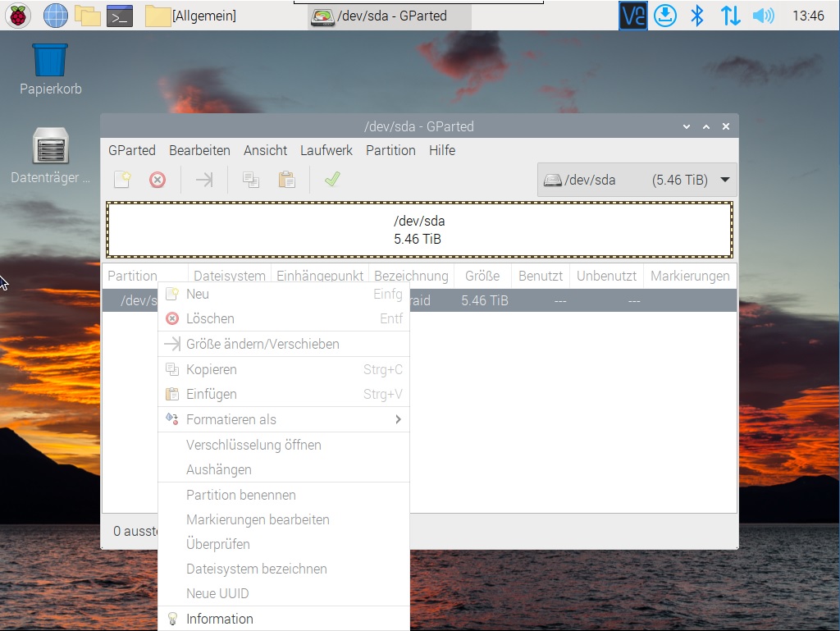The image size is (840, 631).
Task: Click the Unbenutzt column header
Action: coord(606,276)
